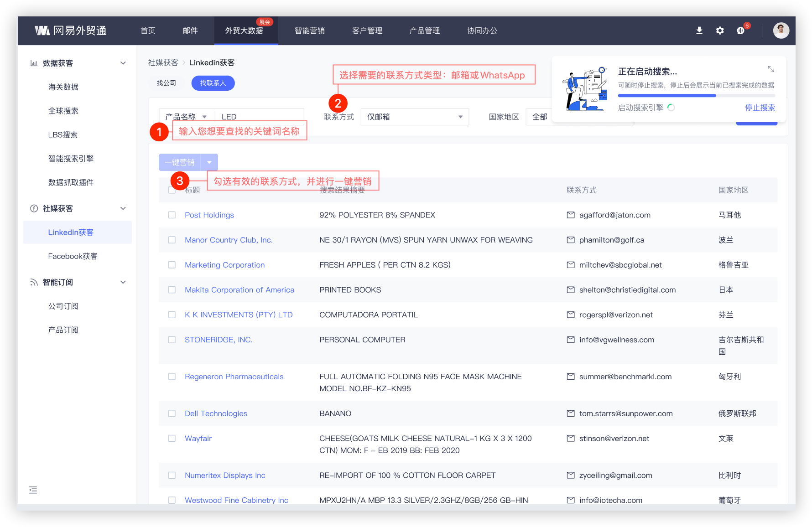Open the user avatar menu
The width and height of the screenshot is (812, 527).
(781, 31)
